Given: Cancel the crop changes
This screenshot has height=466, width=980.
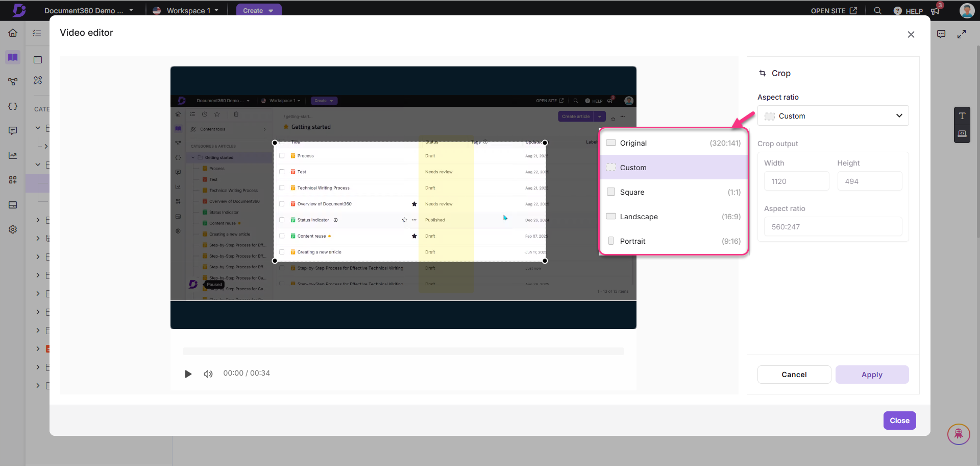Looking at the screenshot, I should pos(794,375).
